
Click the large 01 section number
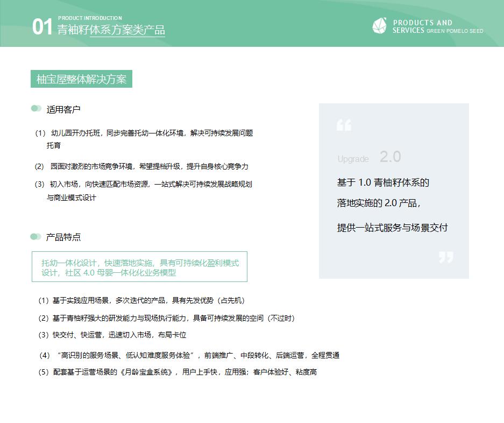42,27
